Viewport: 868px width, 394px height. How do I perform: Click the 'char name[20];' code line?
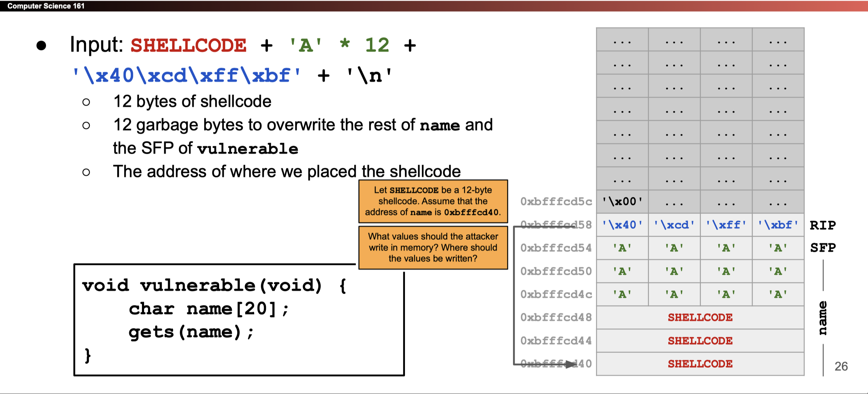click(x=209, y=309)
